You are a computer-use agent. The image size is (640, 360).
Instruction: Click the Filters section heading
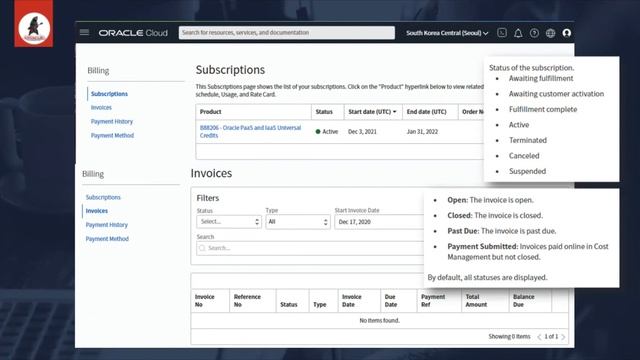(208, 198)
